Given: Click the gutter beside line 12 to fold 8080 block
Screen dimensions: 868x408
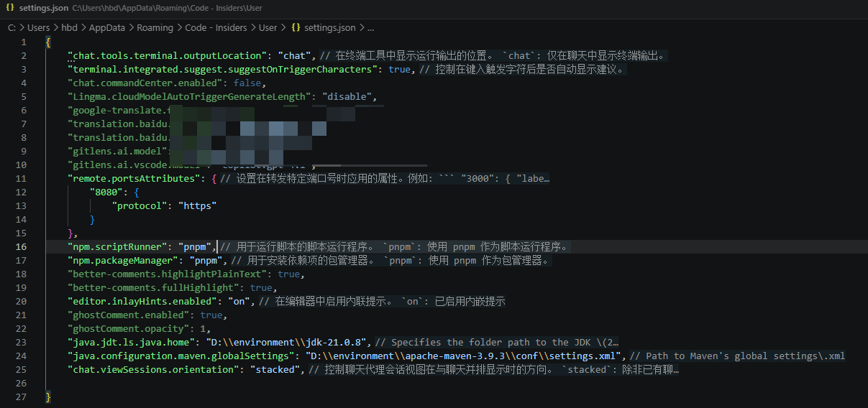Looking at the screenshot, I should (36, 192).
